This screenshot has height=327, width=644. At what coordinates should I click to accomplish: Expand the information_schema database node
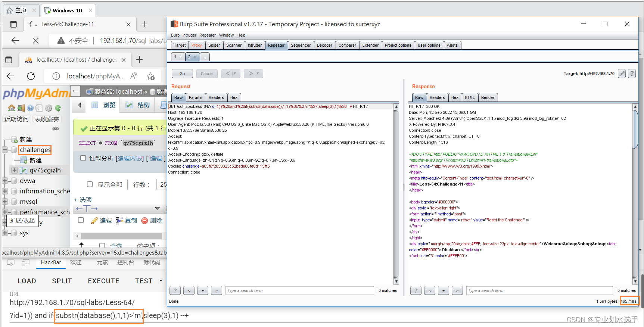[x=5, y=191]
